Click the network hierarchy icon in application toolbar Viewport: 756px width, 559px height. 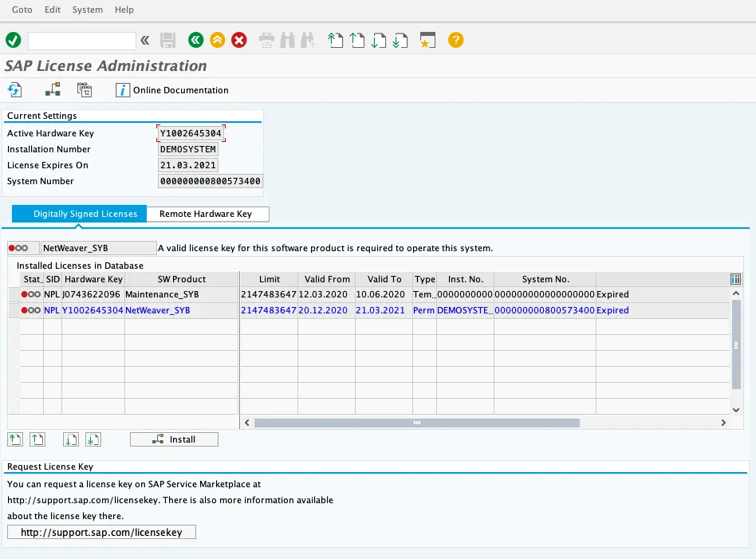(53, 90)
